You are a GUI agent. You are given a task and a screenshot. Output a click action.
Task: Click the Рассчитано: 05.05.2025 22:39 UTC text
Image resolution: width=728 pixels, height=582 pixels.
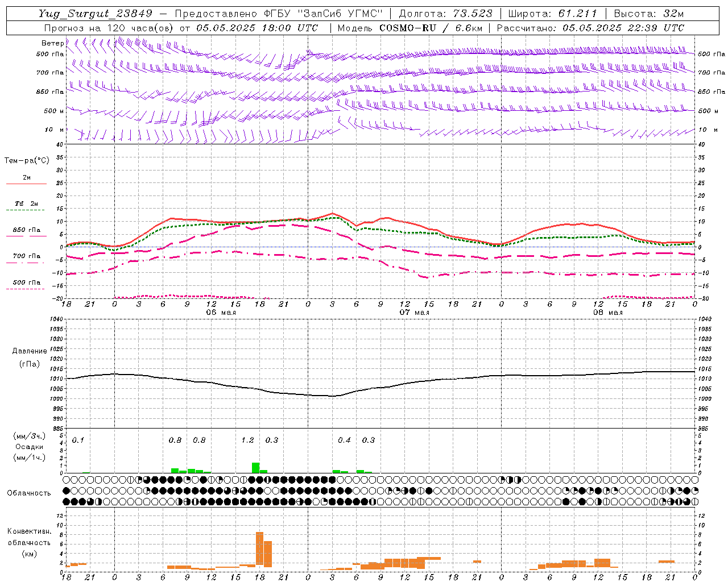[x=590, y=28]
